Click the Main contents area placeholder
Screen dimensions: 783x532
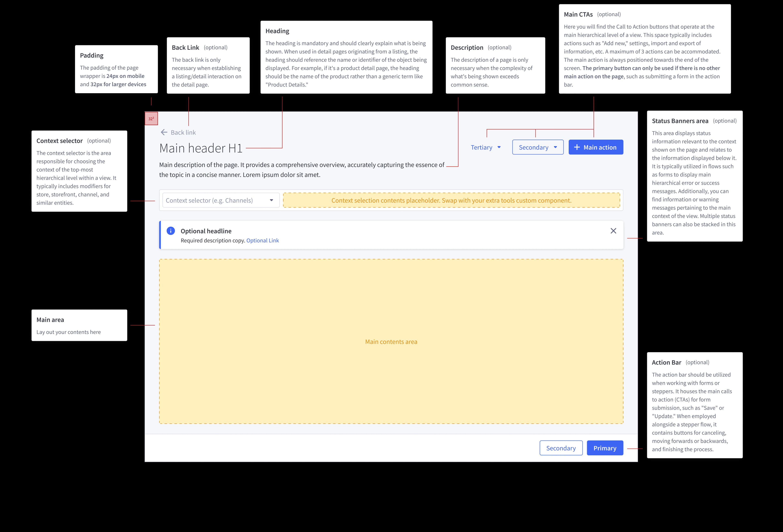391,341
